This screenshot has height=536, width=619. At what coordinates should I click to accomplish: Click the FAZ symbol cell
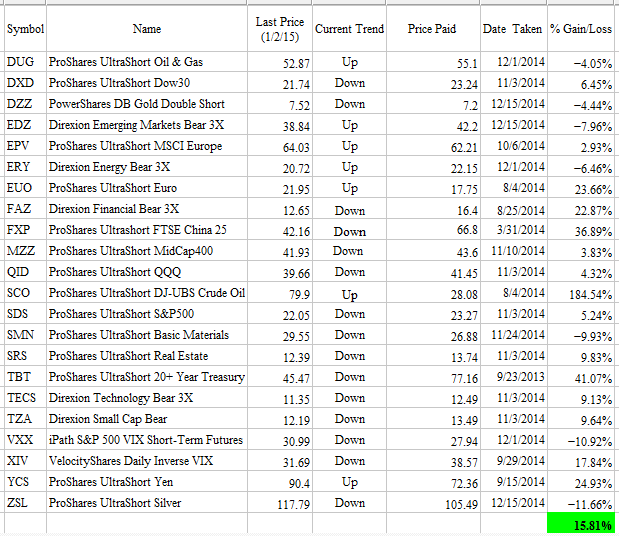pos(25,209)
